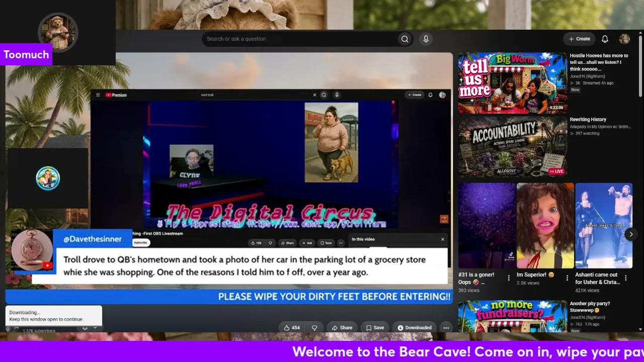Image resolution: width=644 pixels, height=362 pixels.
Task: Click 'The Digital Circus' title text in the stream
Action: (x=270, y=212)
